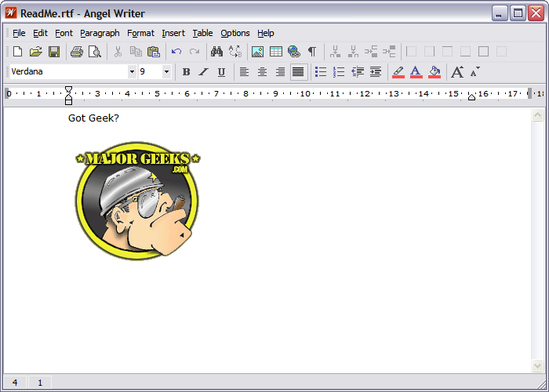Choose the text highlight color tool
The width and height of the screenshot is (549, 392).
pyautogui.click(x=398, y=72)
